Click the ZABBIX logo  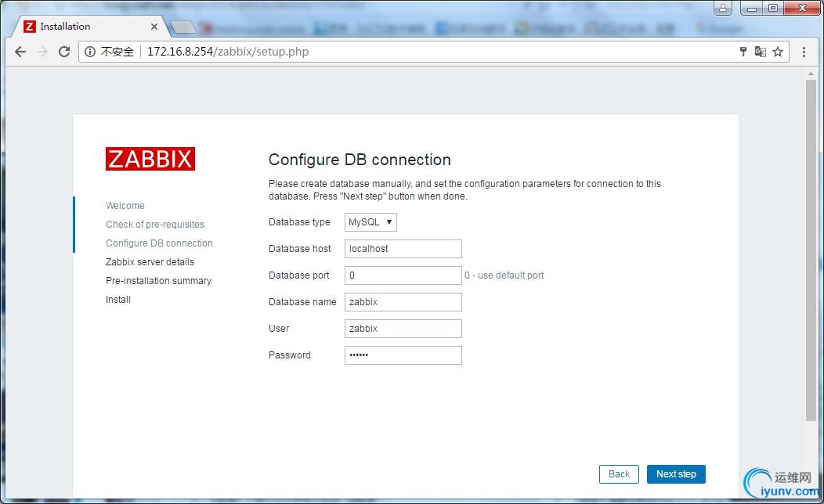point(150,159)
